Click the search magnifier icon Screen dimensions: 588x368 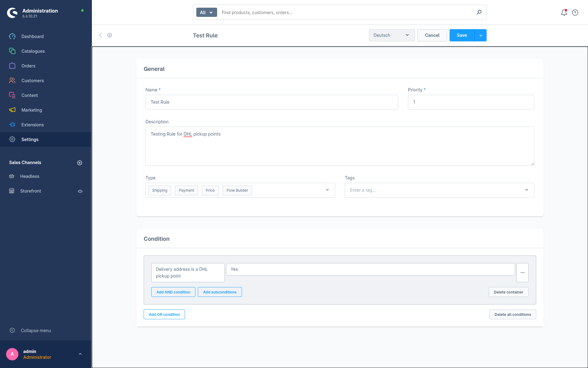[479, 12]
